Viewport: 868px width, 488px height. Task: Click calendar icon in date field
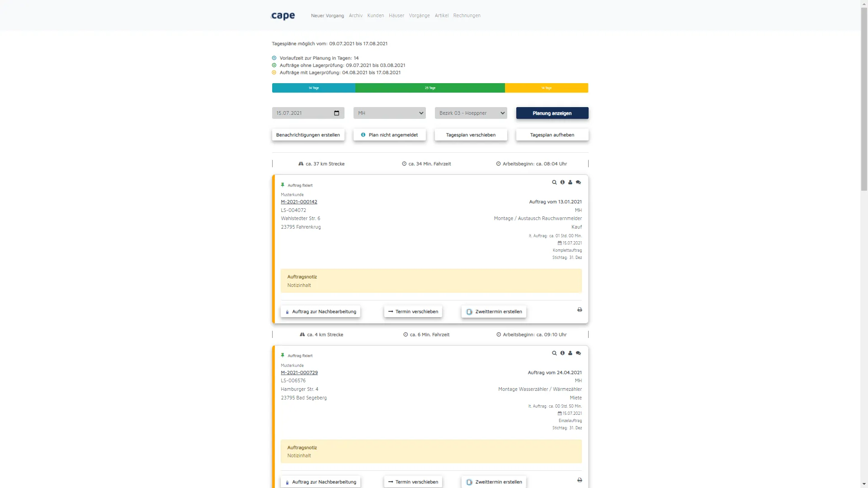click(336, 113)
